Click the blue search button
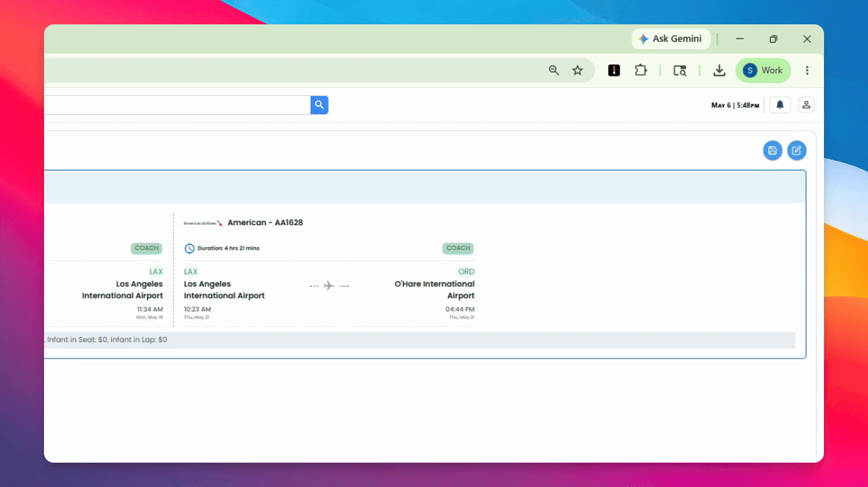This screenshot has height=487, width=868. (320, 105)
